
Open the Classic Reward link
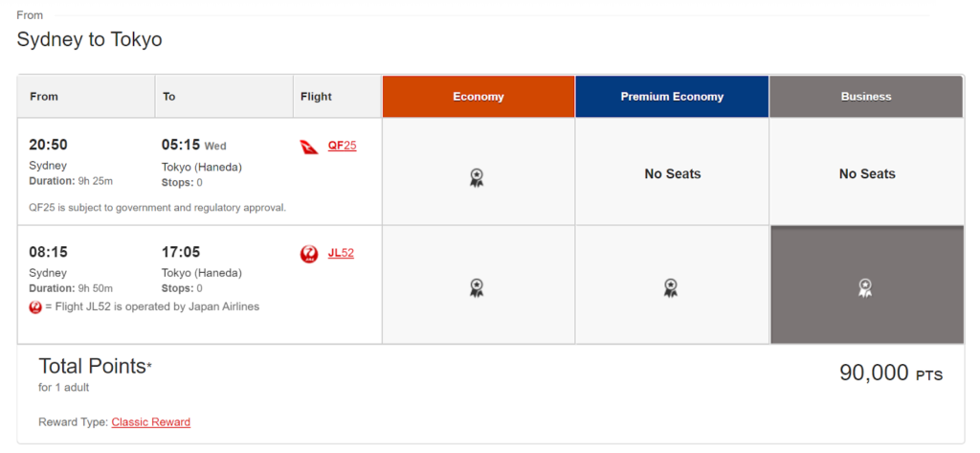pos(151,422)
